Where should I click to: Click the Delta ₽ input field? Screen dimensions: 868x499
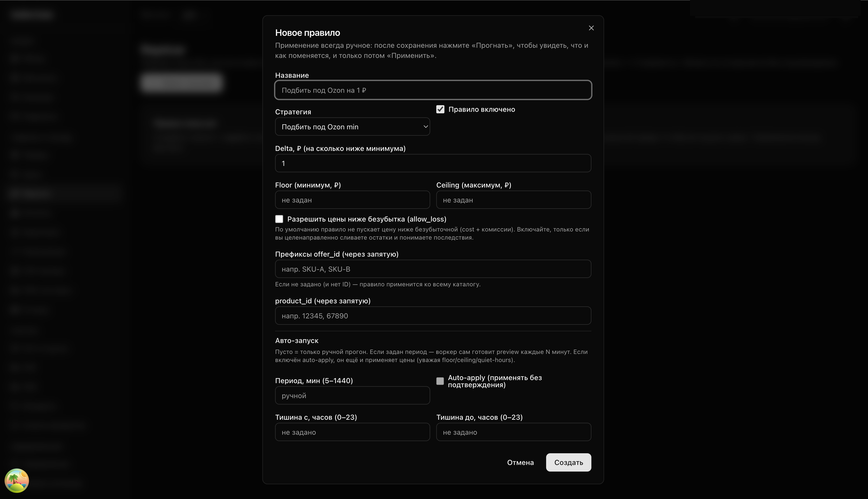click(433, 163)
